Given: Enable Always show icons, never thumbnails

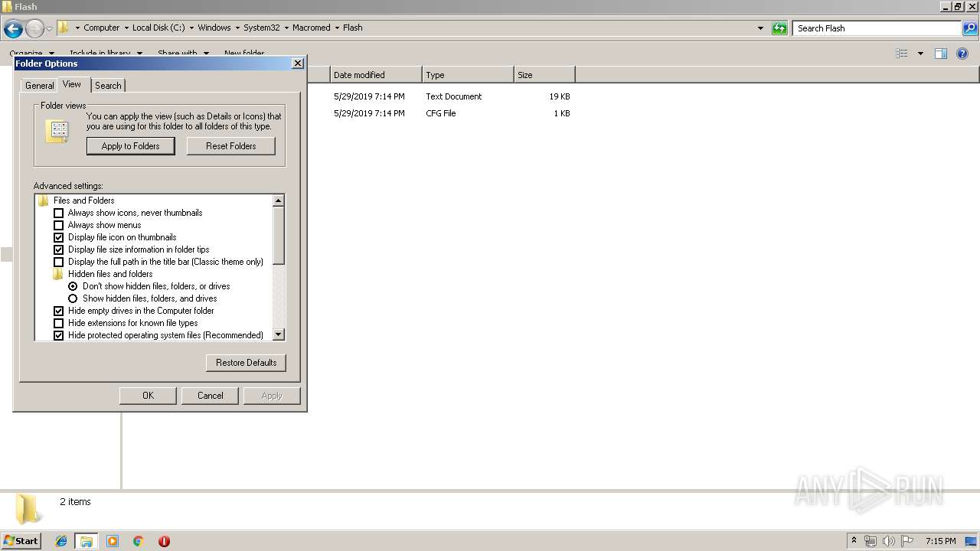Looking at the screenshot, I should pyautogui.click(x=58, y=213).
